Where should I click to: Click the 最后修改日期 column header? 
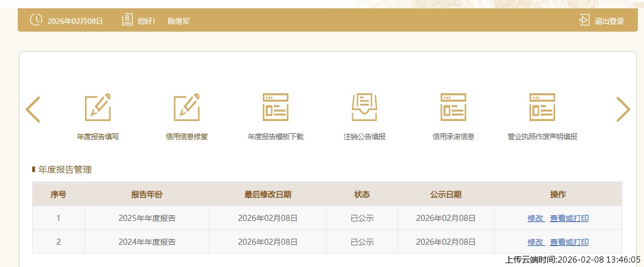[268, 194]
